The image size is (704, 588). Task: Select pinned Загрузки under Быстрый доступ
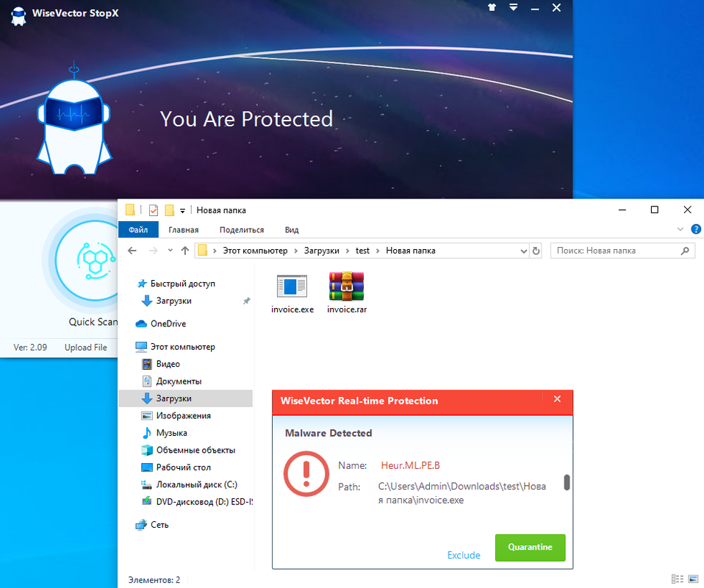(173, 301)
